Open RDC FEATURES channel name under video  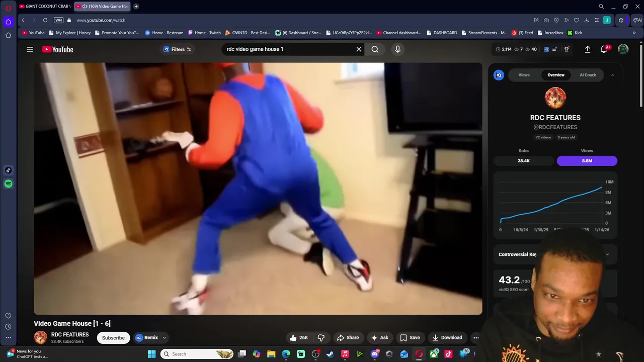(x=70, y=334)
